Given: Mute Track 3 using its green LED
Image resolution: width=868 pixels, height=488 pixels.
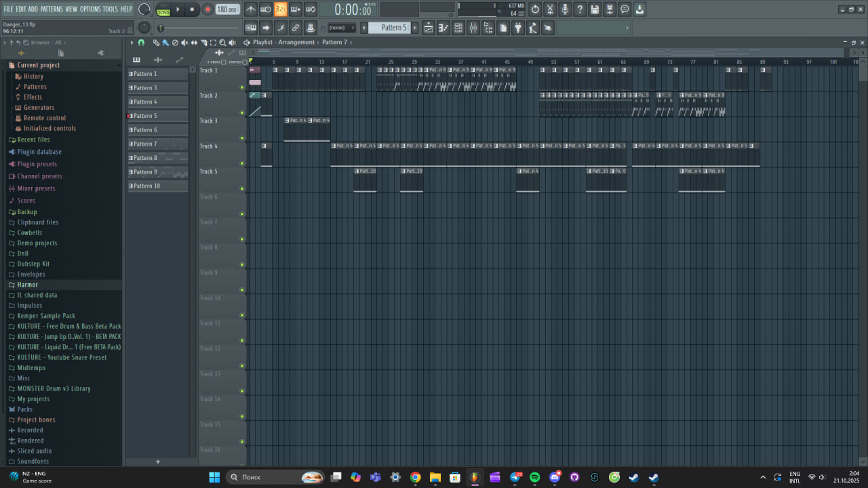Looking at the screenshot, I should 242,138.
